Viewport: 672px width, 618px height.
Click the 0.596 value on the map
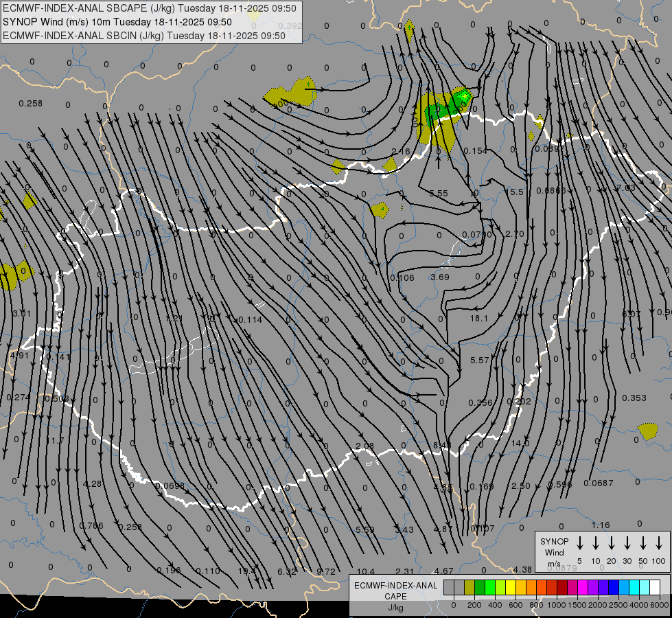click(559, 485)
